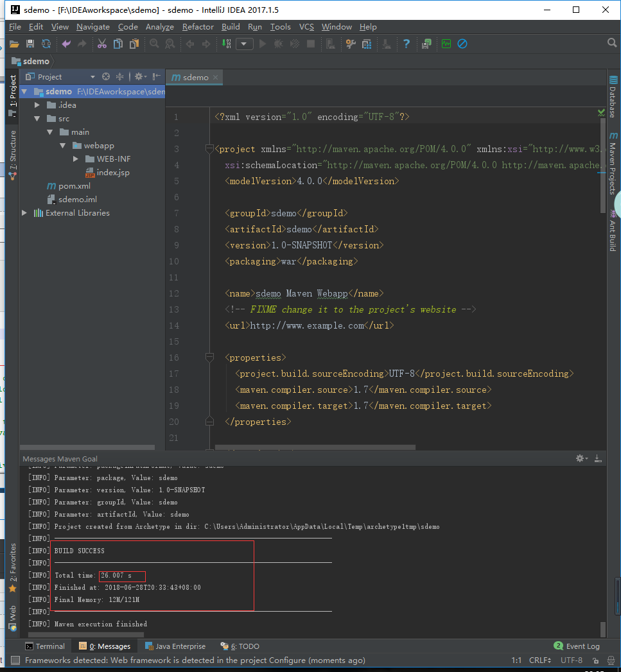
Task: Expand the .idea folder
Action: tap(37, 105)
